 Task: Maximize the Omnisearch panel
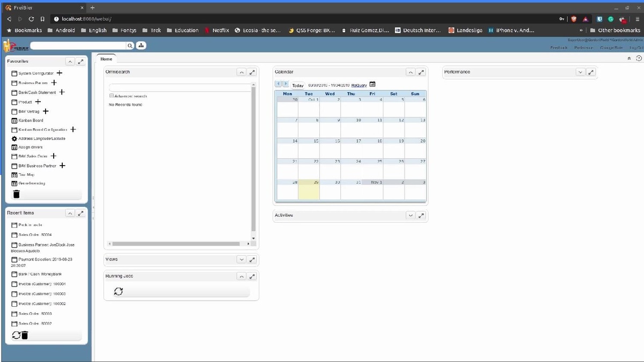[252, 72]
